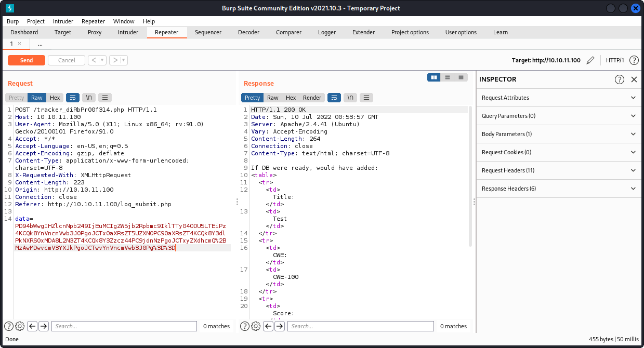Viewport: 644px width, 348px height.
Task: Open the Learn tab
Action: pyautogui.click(x=501, y=32)
